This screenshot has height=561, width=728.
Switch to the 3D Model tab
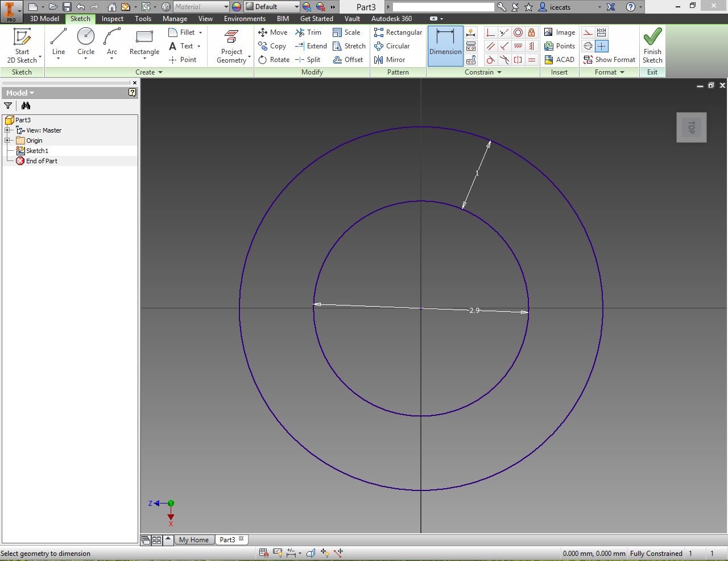[44, 19]
